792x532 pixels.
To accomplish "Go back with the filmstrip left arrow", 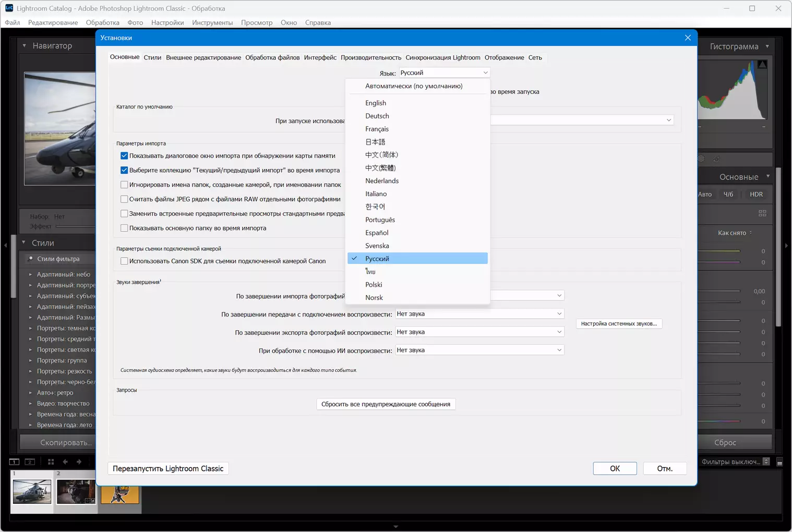I will pyautogui.click(x=65, y=462).
